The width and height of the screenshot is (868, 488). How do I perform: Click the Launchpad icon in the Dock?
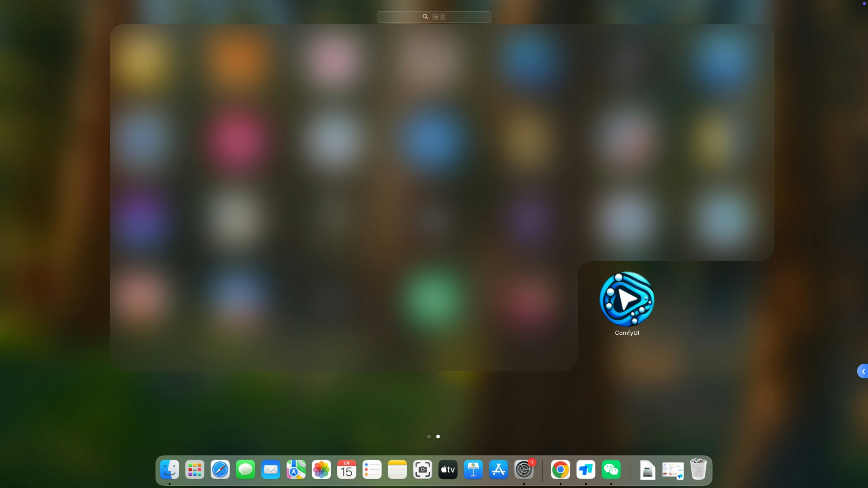(195, 470)
